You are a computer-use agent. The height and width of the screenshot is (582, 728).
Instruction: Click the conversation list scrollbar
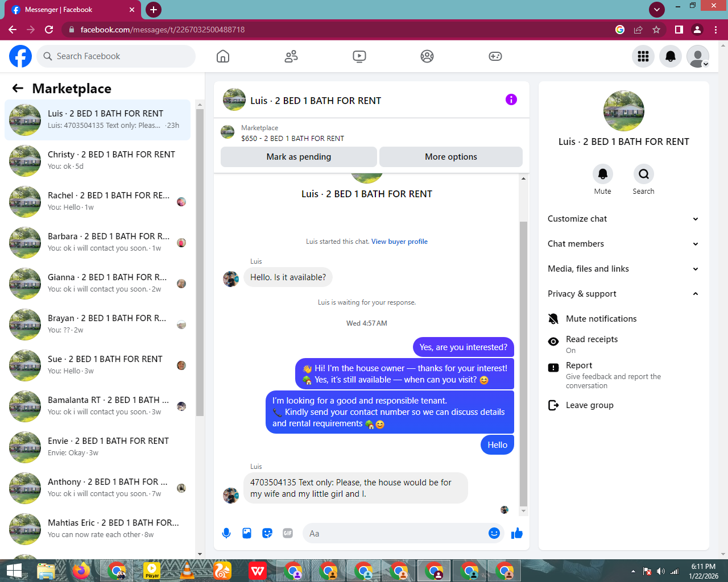coord(200,261)
